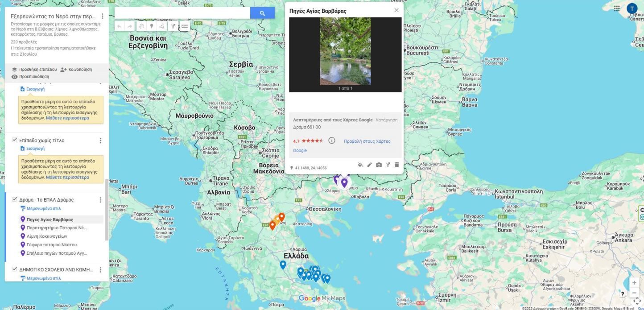This screenshot has width=644, height=310.
Task: Uncheck the Επίπεδο χωρίς τίτλο layer checkbox
Action: pos(15,140)
